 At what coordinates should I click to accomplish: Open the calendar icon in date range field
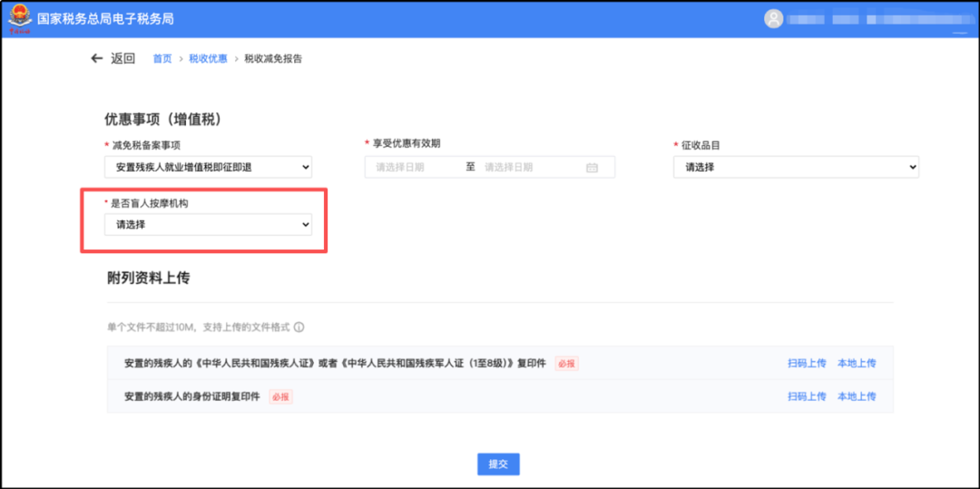tap(592, 168)
